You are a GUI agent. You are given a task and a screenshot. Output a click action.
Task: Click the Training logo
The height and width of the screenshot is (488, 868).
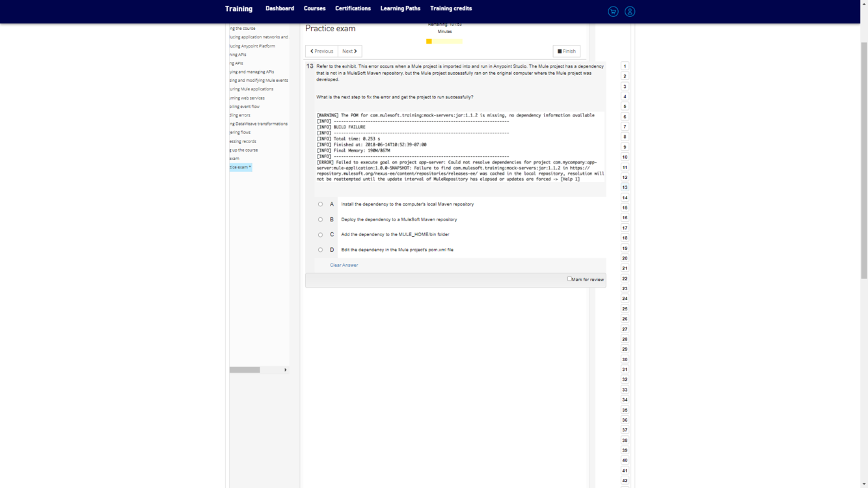239,9
